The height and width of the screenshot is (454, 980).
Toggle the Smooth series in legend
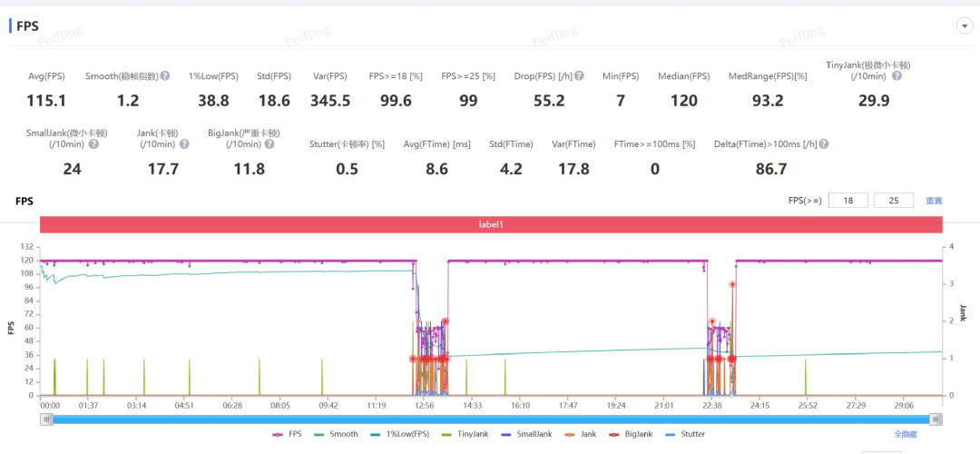(x=336, y=433)
